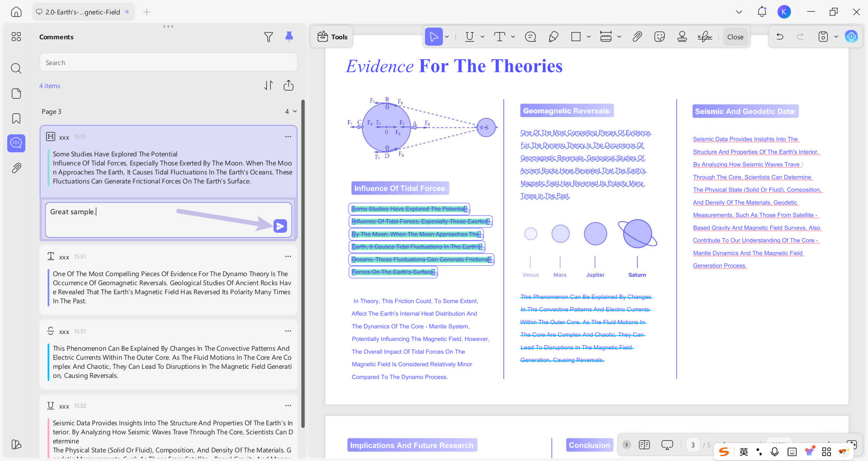Expand the underline tool dropdown arrow
868x461 pixels.
tap(482, 37)
